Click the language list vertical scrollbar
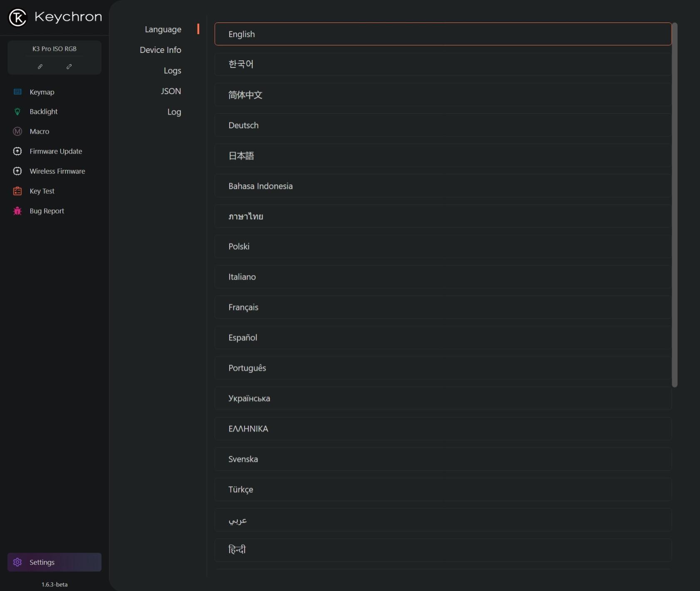The width and height of the screenshot is (700, 591). coord(675,205)
